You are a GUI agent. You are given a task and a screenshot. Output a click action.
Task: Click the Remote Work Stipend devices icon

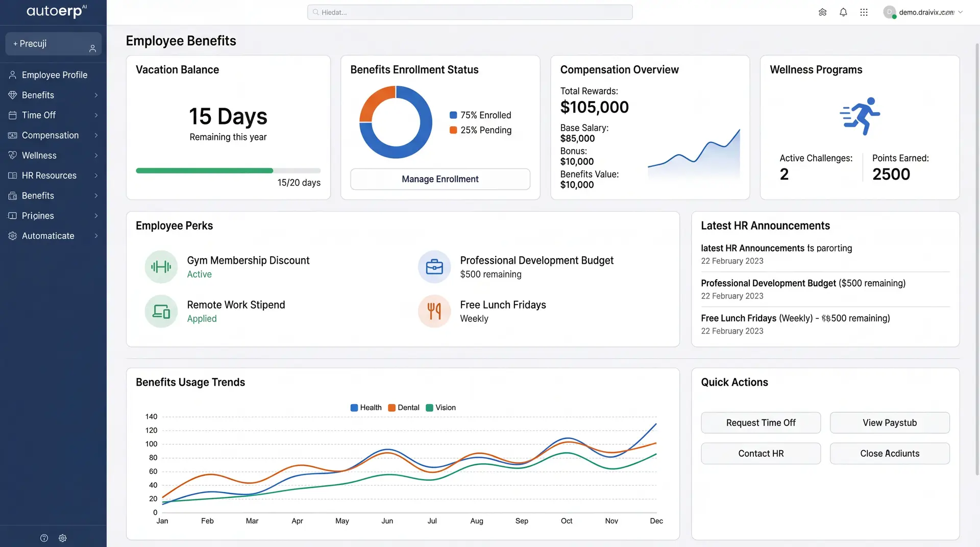point(161,311)
